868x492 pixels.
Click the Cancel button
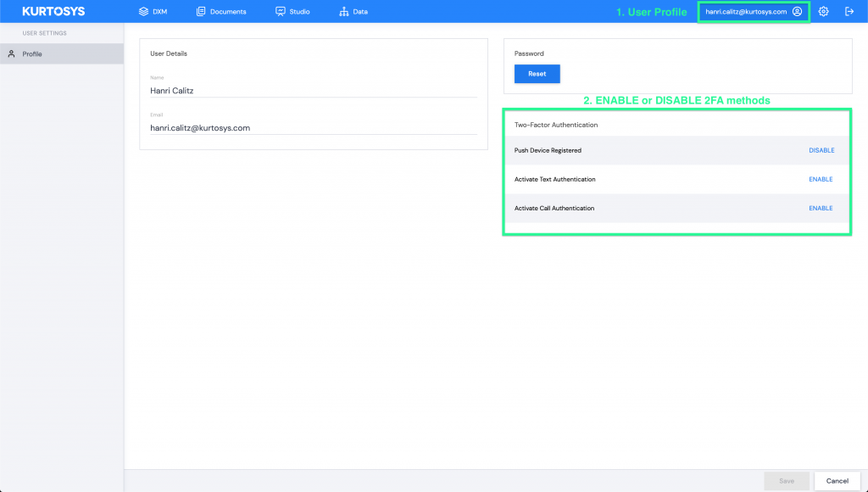click(x=837, y=481)
